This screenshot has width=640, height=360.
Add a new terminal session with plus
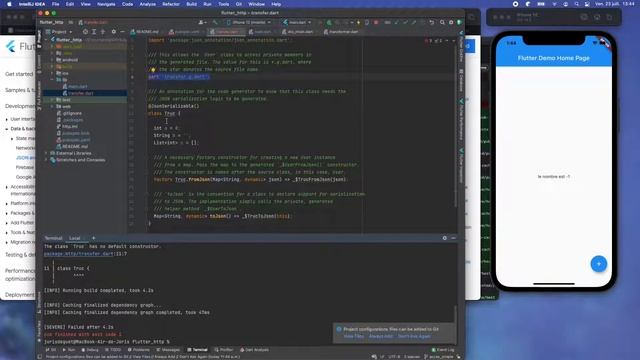[93, 238]
